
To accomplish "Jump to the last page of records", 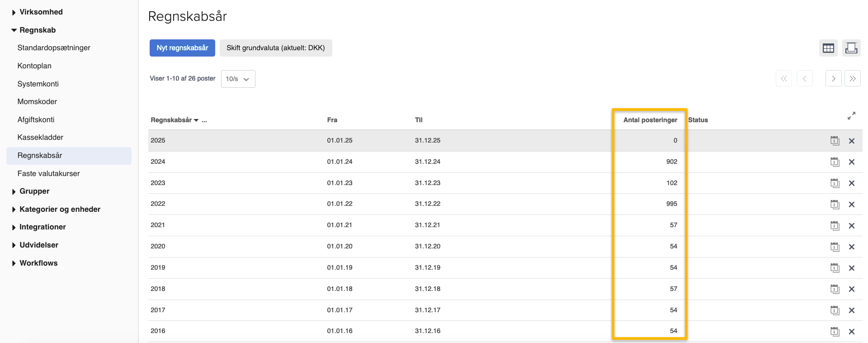I will 853,79.
